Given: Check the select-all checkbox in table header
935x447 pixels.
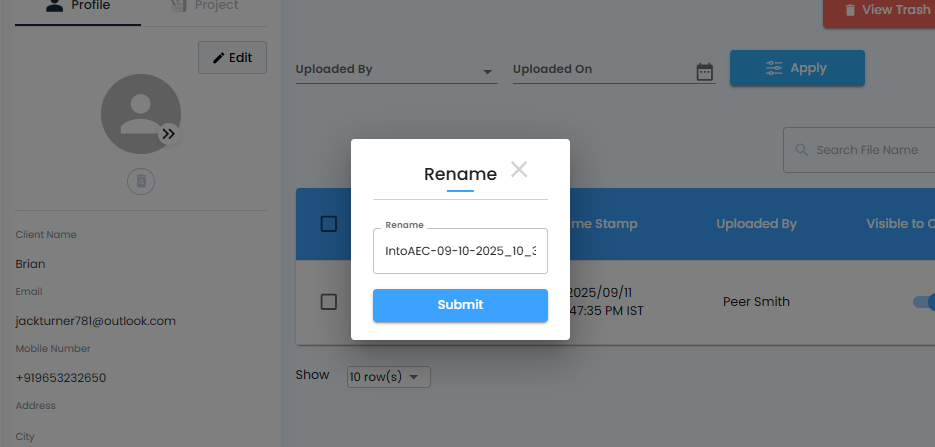Looking at the screenshot, I should click(329, 224).
